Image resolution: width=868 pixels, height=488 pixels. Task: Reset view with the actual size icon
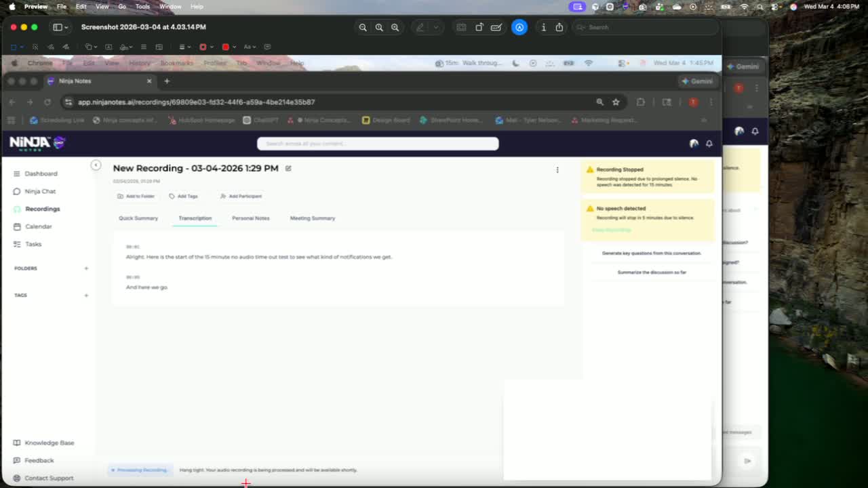click(379, 27)
